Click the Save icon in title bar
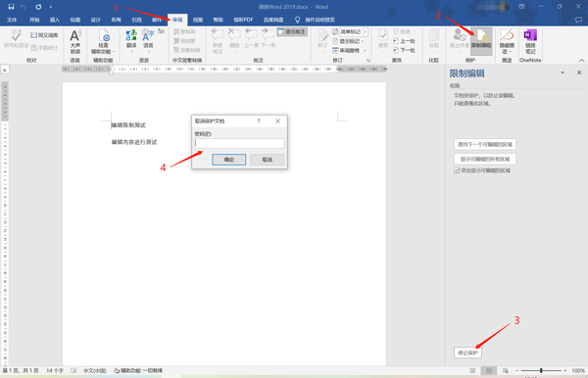Screen dimensions: 588x378 tap(11, 7)
